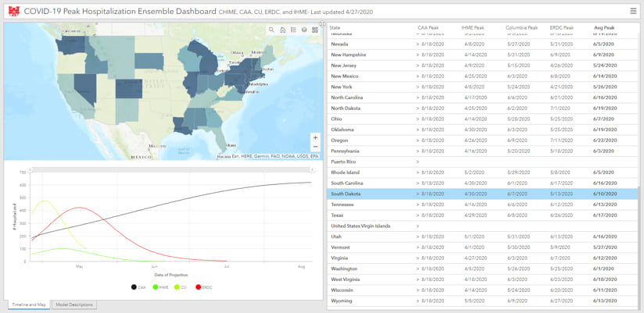Select the Nevada row
Viewport: 644px width, 313px height.
coord(482,44)
